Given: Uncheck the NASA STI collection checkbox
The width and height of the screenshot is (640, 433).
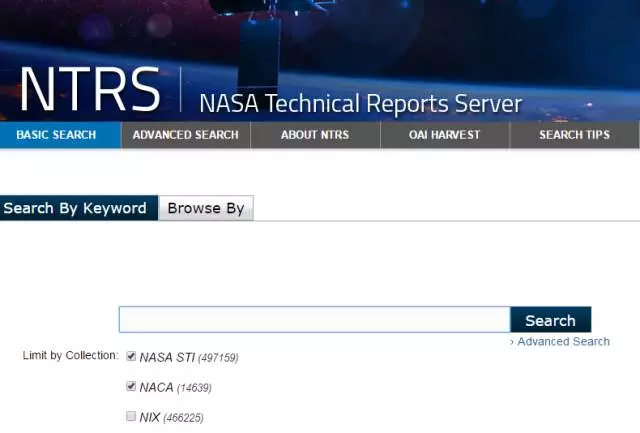Looking at the screenshot, I should tap(131, 356).
